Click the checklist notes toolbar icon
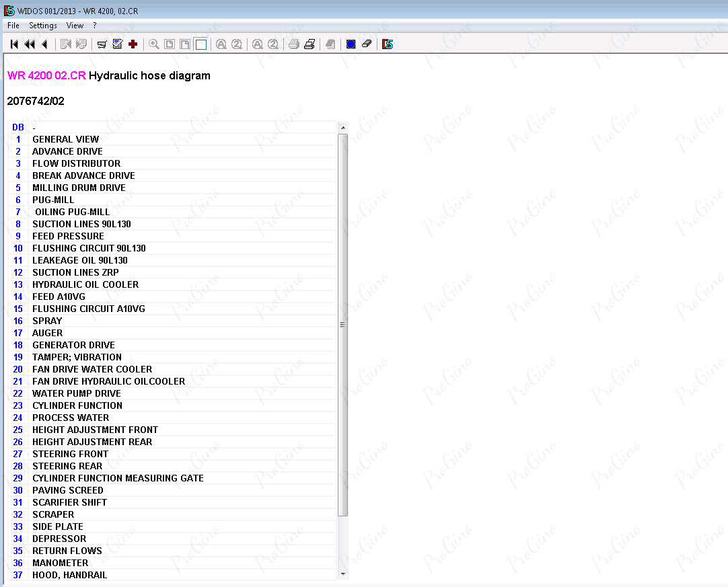This screenshot has height=587, width=728. (x=117, y=44)
